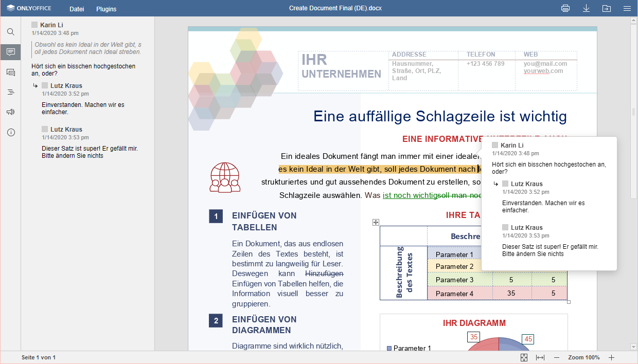Viewport: 638px width, 364px height.
Task: Click the Parameter 3 table cell
Action: [460, 280]
